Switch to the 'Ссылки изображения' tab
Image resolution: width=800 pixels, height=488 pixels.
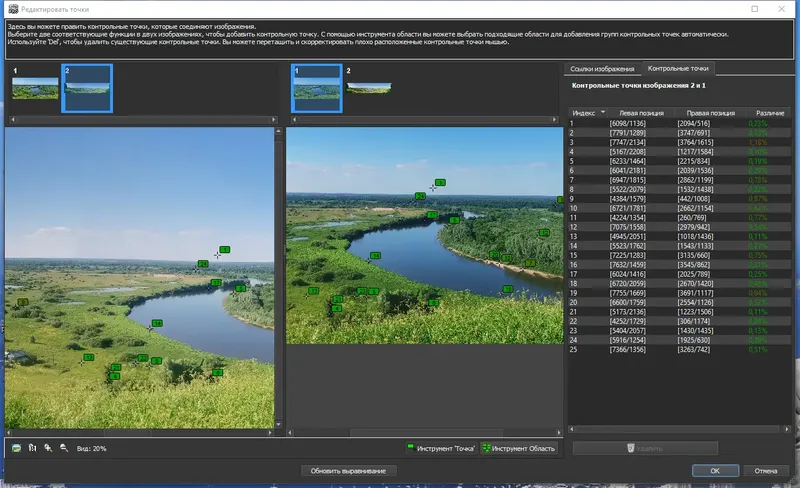click(602, 69)
